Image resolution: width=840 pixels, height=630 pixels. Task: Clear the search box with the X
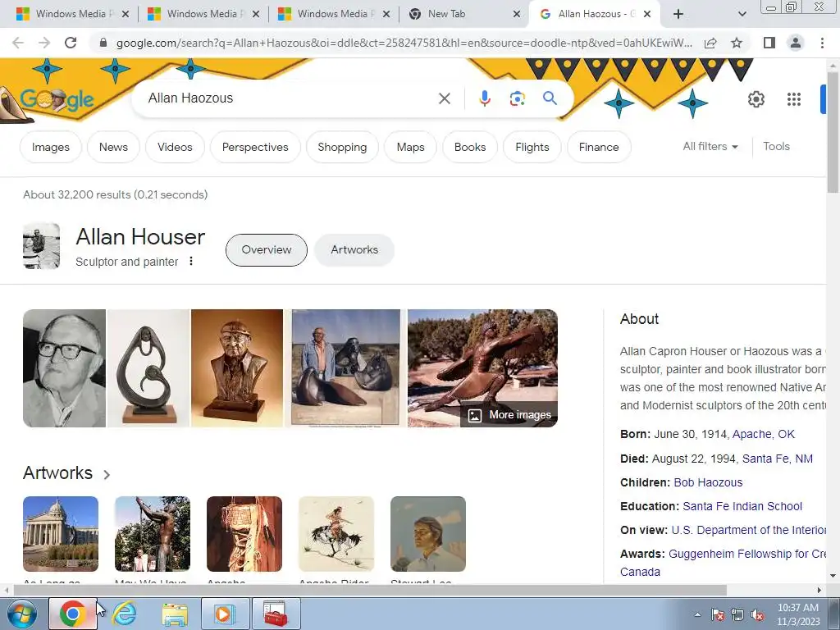coord(444,98)
